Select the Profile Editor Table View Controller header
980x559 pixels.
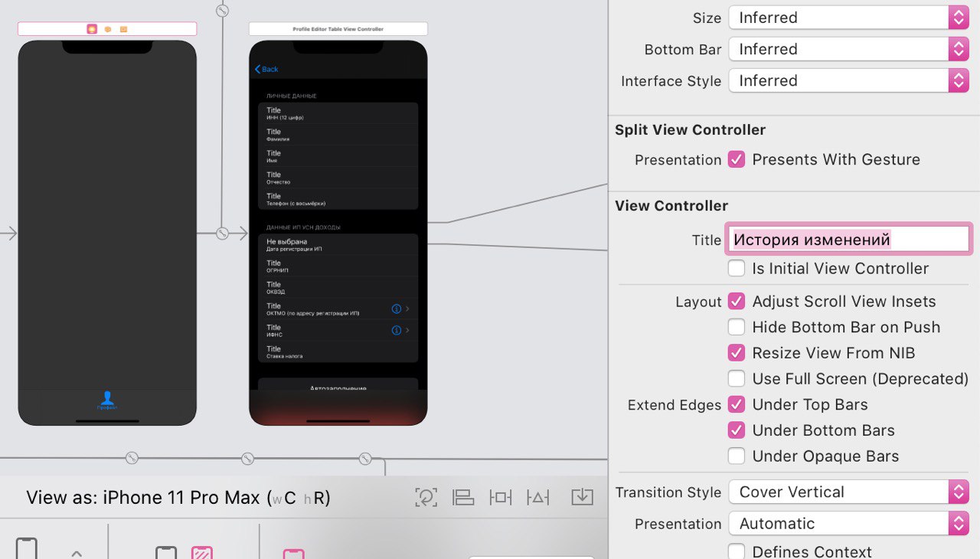[338, 29]
